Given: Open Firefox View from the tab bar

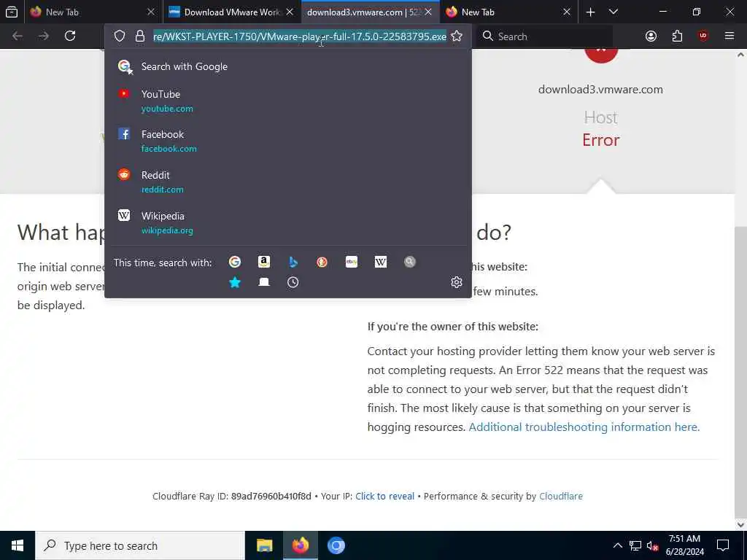Looking at the screenshot, I should pyautogui.click(x=12, y=12).
